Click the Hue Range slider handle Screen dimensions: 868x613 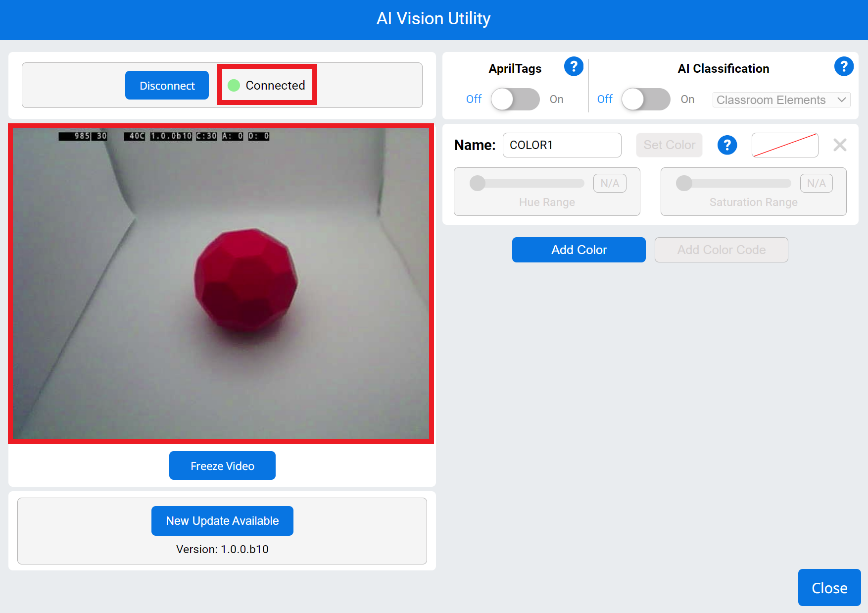click(x=478, y=183)
